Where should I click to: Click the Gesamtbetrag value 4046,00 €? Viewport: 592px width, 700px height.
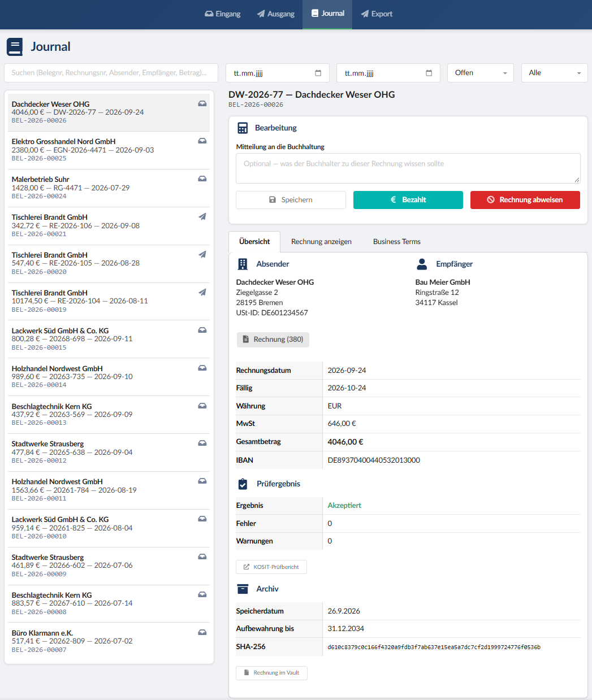point(345,442)
